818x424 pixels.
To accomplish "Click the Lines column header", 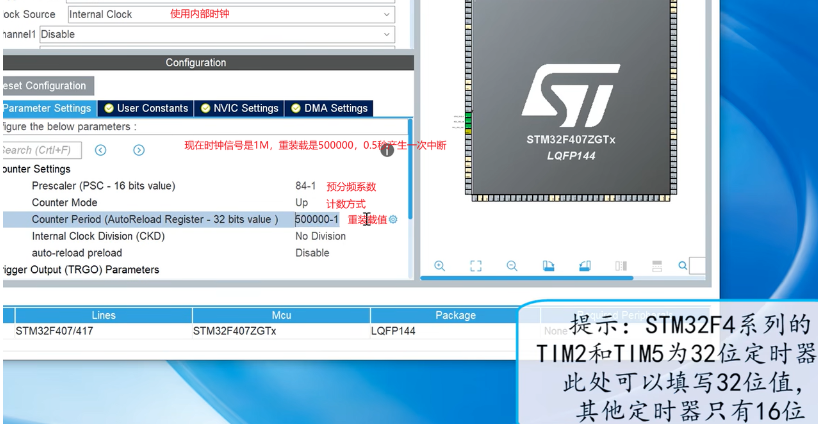I will pos(103,315).
